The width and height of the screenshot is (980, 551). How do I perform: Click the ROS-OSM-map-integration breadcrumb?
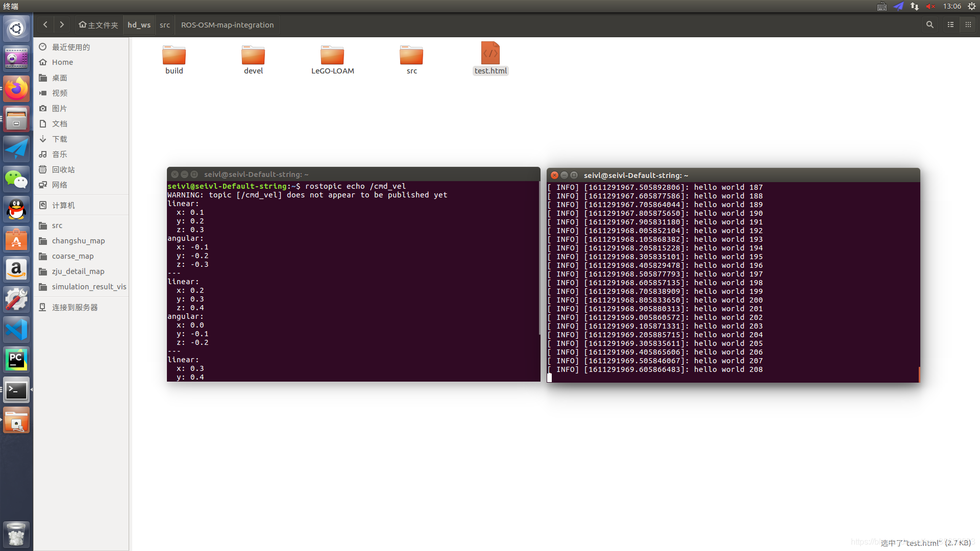coord(227,24)
